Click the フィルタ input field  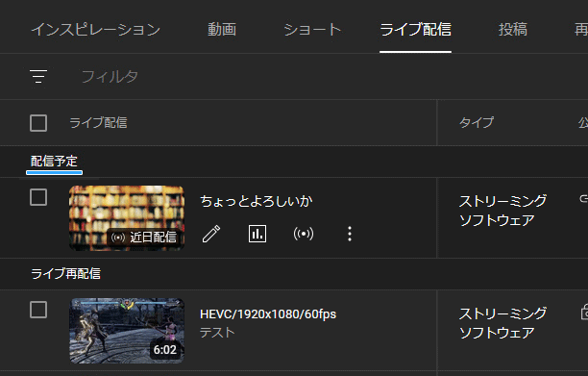[x=110, y=77]
